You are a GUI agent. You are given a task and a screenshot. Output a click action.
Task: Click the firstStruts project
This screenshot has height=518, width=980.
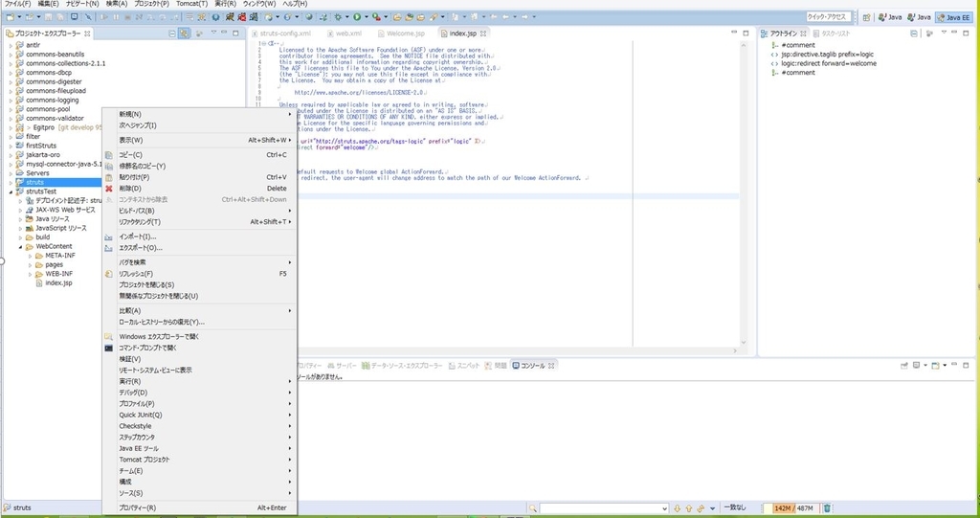click(x=40, y=146)
